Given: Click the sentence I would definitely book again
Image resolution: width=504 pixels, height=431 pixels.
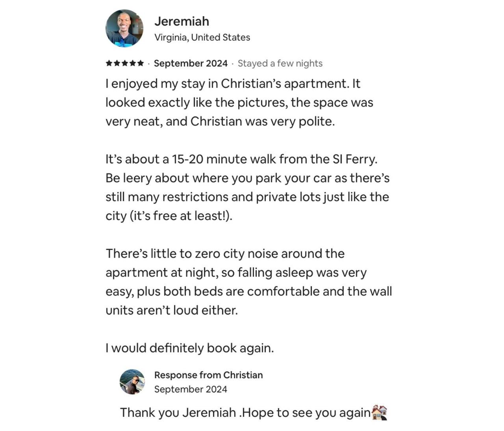Looking at the screenshot, I should (189, 348).
